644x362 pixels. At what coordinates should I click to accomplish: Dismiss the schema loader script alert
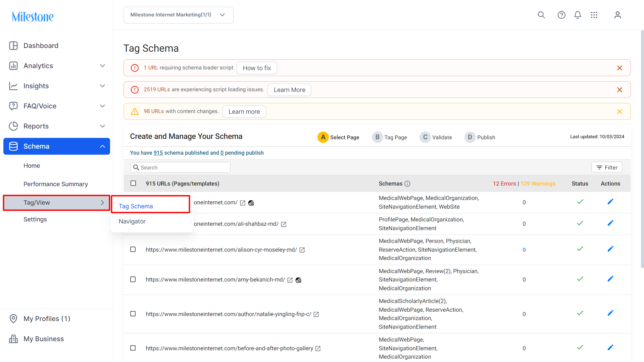(x=620, y=68)
